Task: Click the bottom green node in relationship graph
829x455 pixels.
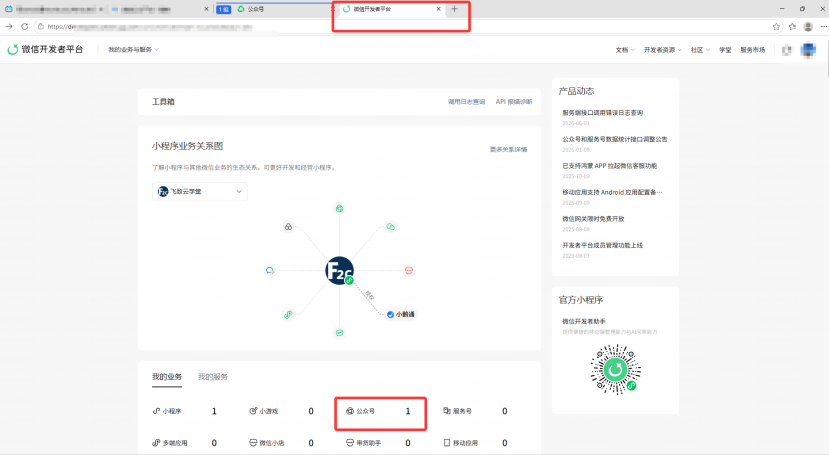Action: tap(339, 332)
